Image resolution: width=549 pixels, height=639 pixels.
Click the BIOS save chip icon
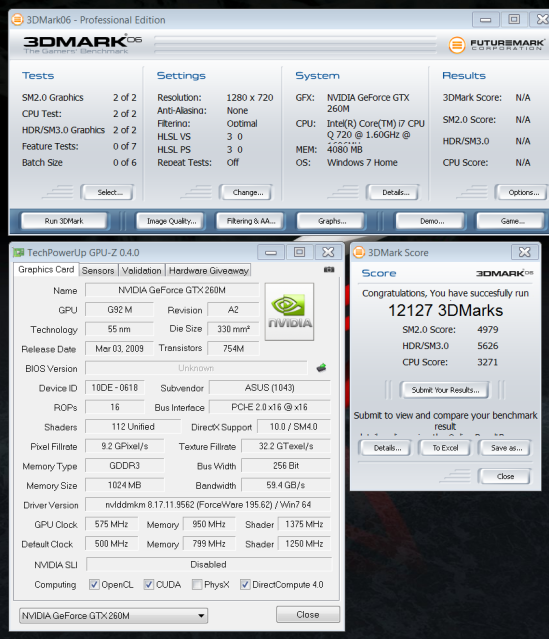321,368
